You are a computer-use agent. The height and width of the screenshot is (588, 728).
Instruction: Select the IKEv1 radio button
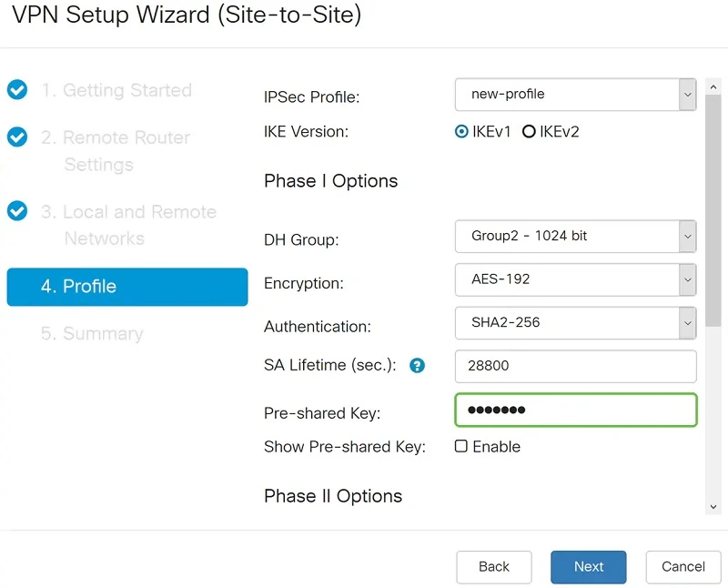coord(463,131)
